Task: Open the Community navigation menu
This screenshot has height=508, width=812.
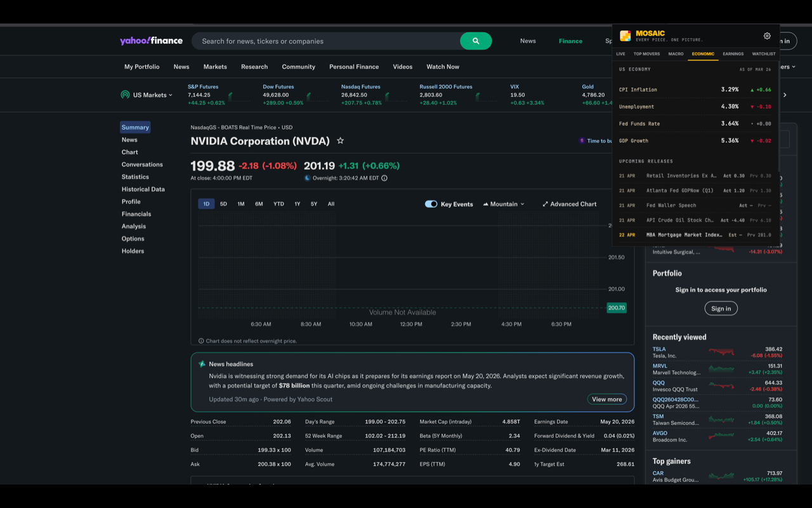Action: pyautogui.click(x=298, y=67)
